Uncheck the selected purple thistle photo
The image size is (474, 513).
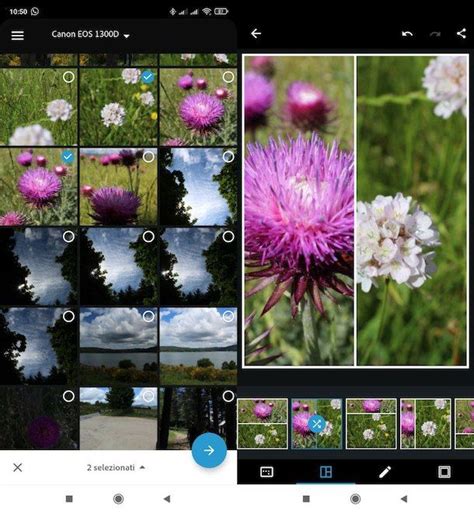coord(68,157)
